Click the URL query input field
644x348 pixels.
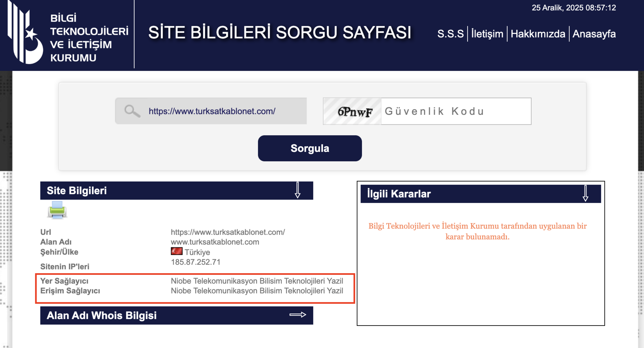[x=211, y=111]
